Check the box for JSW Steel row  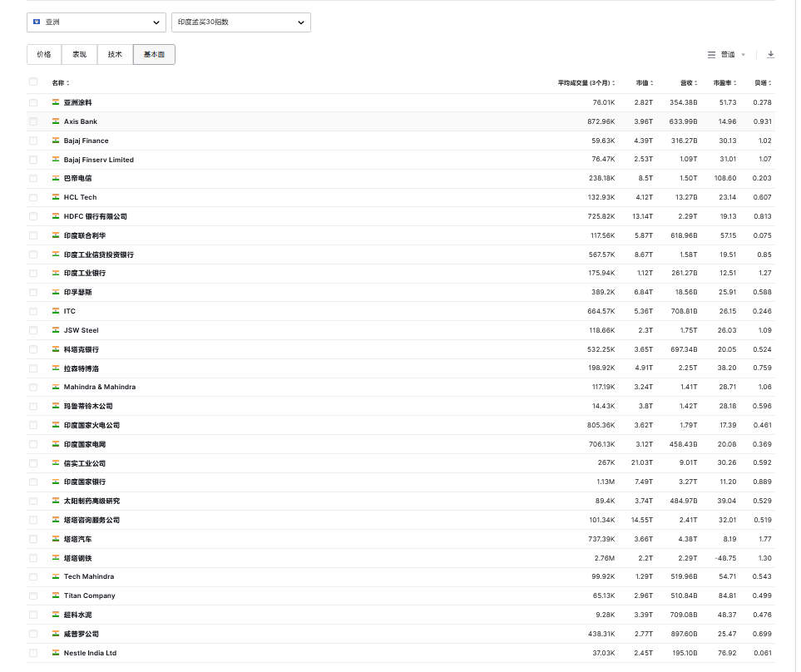tap(33, 330)
